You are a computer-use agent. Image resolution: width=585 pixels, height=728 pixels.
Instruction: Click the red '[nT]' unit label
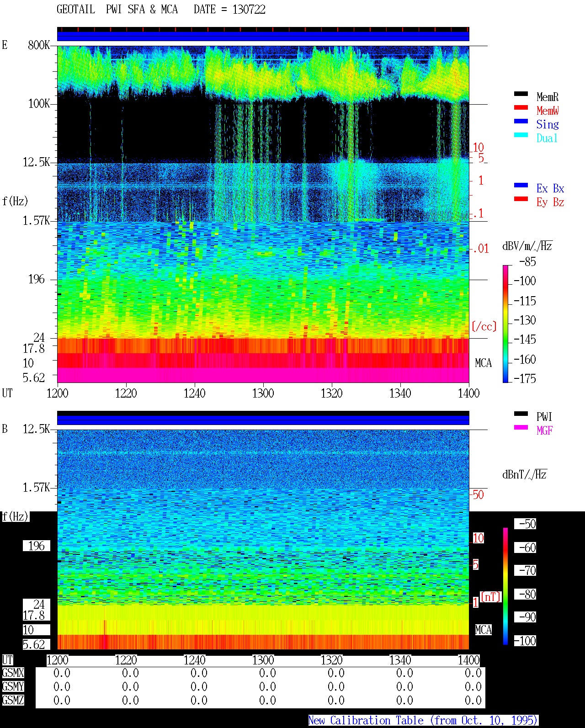click(491, 597)
